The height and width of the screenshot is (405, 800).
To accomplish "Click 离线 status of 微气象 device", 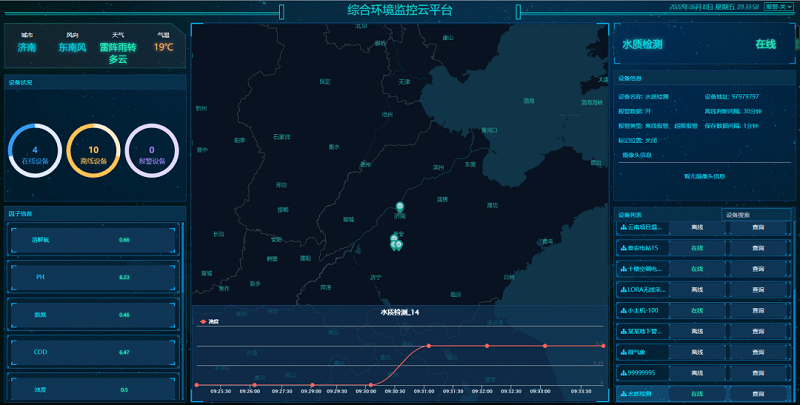I will click(x=696, y=352).
